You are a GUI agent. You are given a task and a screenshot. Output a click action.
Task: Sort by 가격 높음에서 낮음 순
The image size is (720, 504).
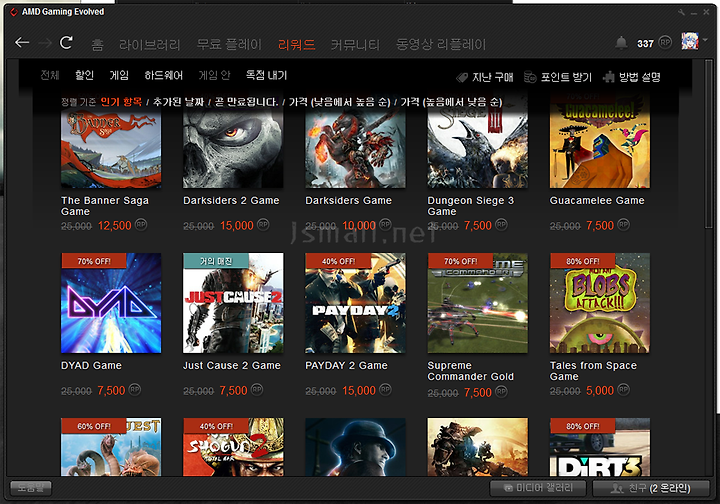pos(451,102)
